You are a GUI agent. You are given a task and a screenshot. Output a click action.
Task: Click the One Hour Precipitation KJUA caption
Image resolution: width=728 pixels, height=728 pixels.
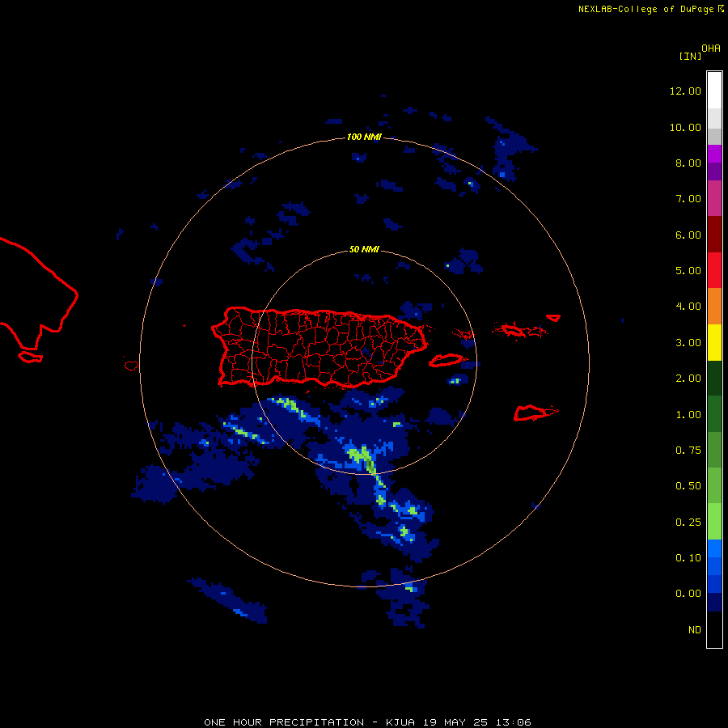tap(367, 722)
